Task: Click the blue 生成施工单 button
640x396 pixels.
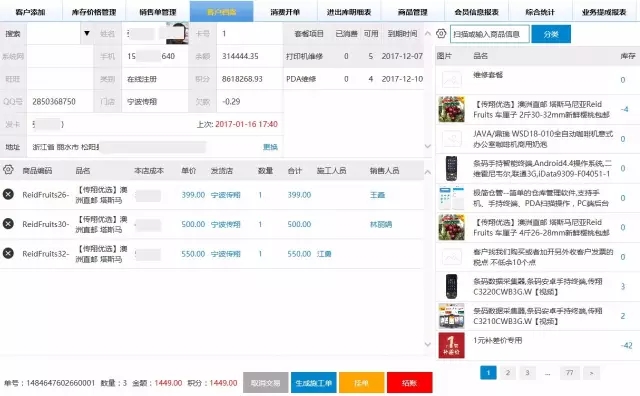Action: 313,383
